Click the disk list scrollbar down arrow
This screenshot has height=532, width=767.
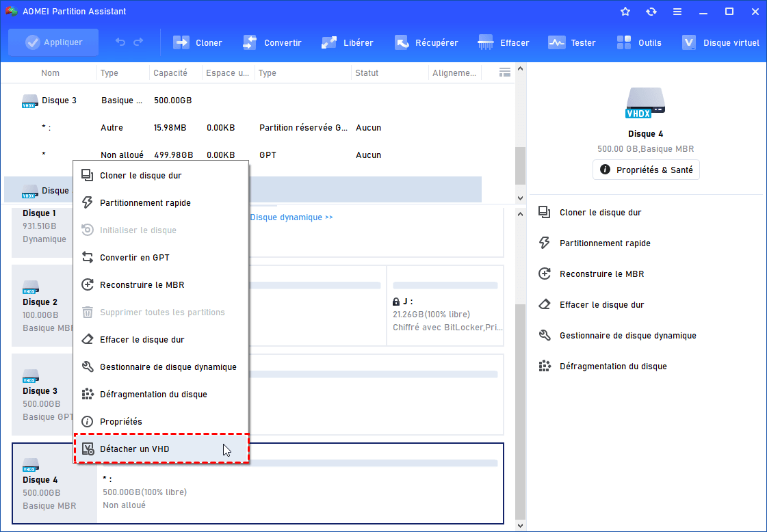coord(520,198)
